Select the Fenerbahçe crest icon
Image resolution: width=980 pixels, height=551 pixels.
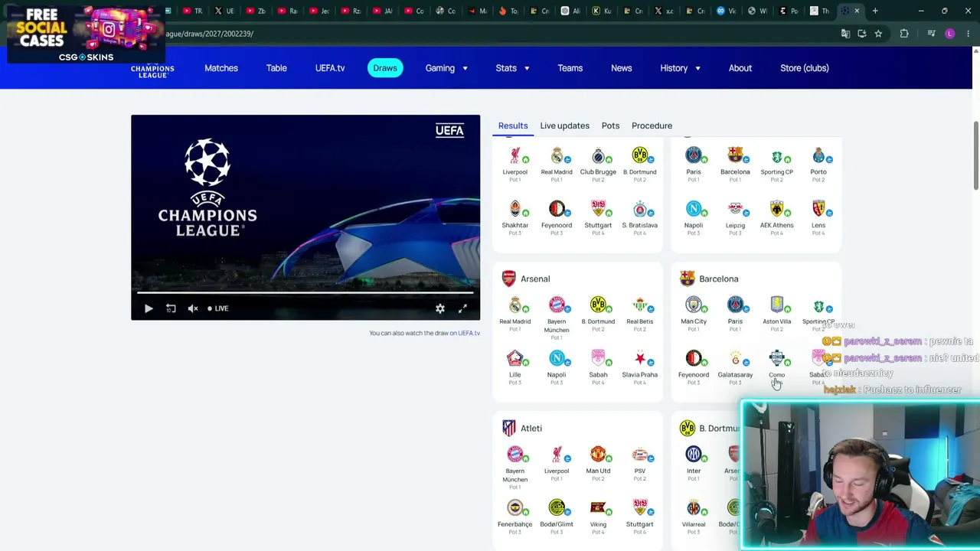515,508
